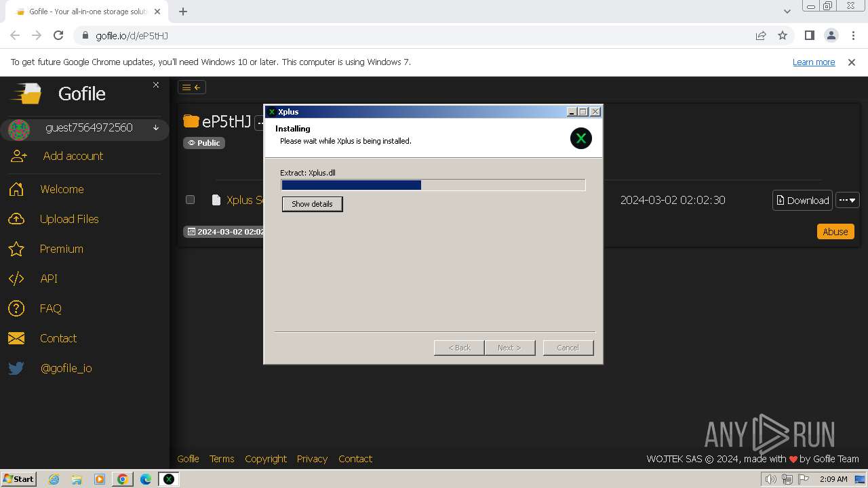Image resolution: width=868 pixels, height=488 pixels.
Task: Click the Premium star icon
Action: click(16, 249)
